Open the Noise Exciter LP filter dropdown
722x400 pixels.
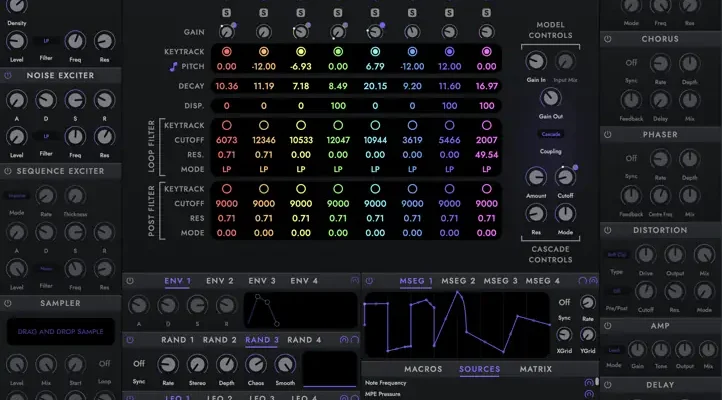coord(45,135)
